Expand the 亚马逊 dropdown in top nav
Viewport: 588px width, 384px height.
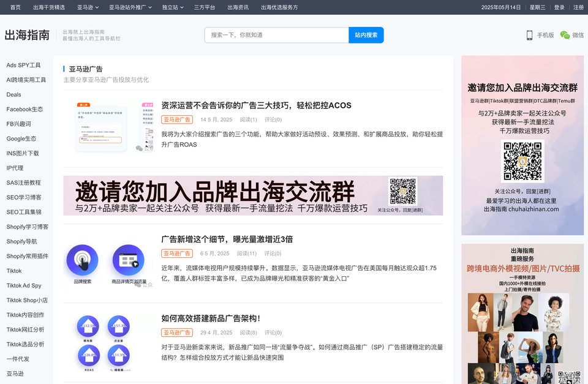pos(88,7)
